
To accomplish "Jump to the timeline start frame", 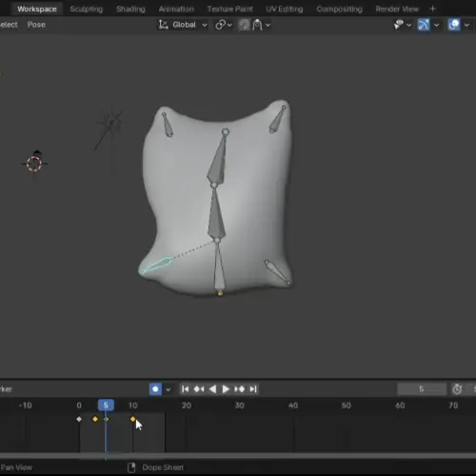I will pos(186,388).
